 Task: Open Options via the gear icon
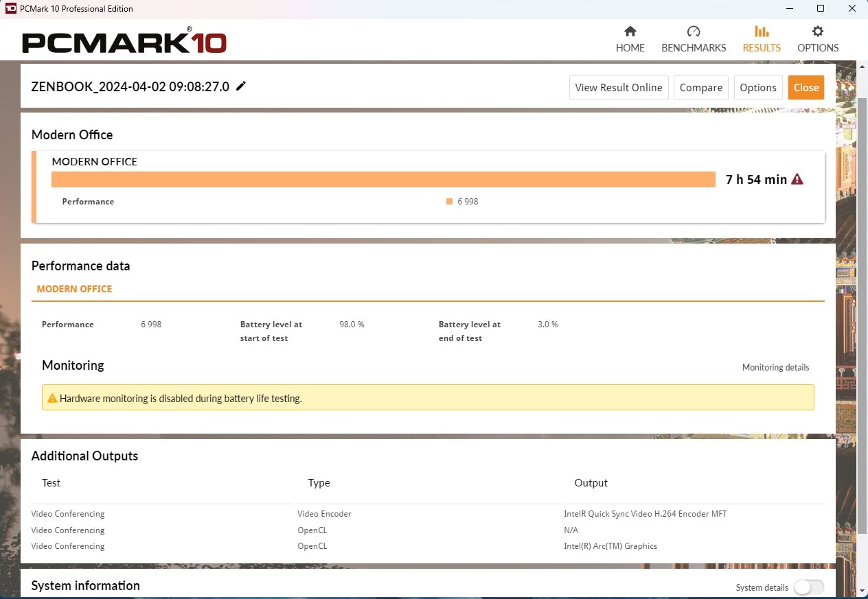[x=818, y=32]
